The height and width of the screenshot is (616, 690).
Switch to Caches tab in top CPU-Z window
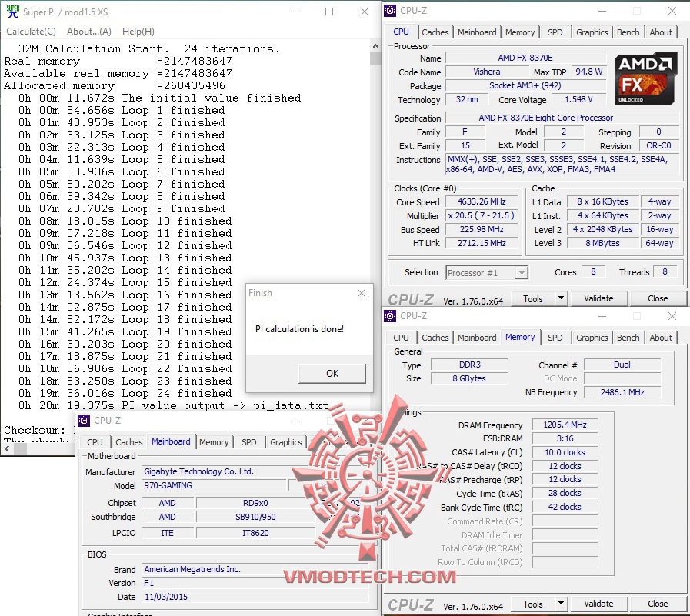click(x=435, y=32)
